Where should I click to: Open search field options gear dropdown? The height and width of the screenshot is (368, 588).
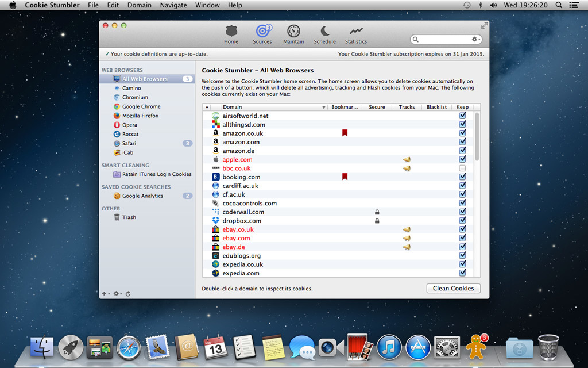click(x=475, y=39)
